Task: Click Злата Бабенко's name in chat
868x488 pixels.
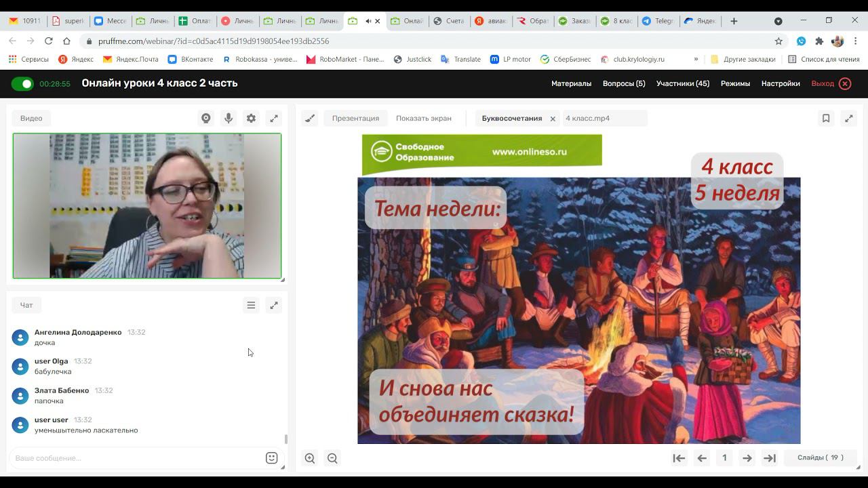Action: point(62,390)
